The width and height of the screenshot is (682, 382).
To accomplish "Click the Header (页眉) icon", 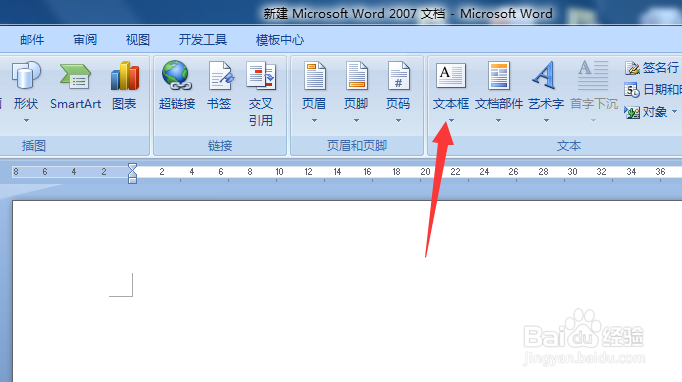I will coord(314,76).
